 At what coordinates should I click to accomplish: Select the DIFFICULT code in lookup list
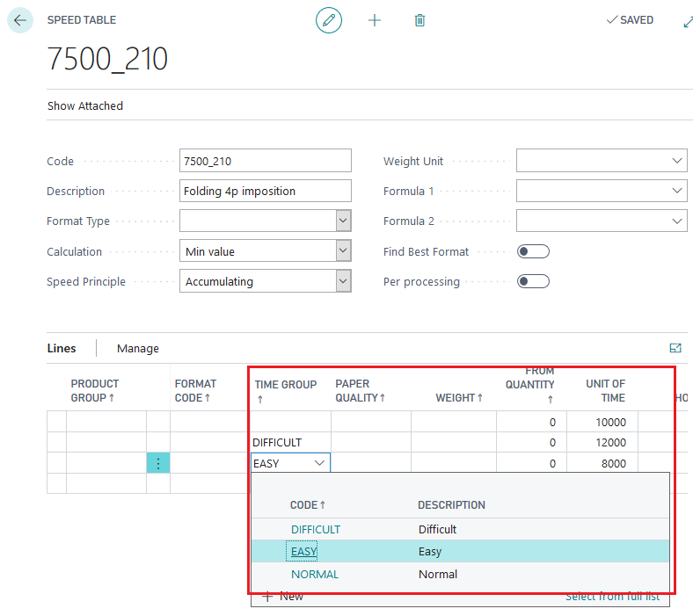pos(316,530)
